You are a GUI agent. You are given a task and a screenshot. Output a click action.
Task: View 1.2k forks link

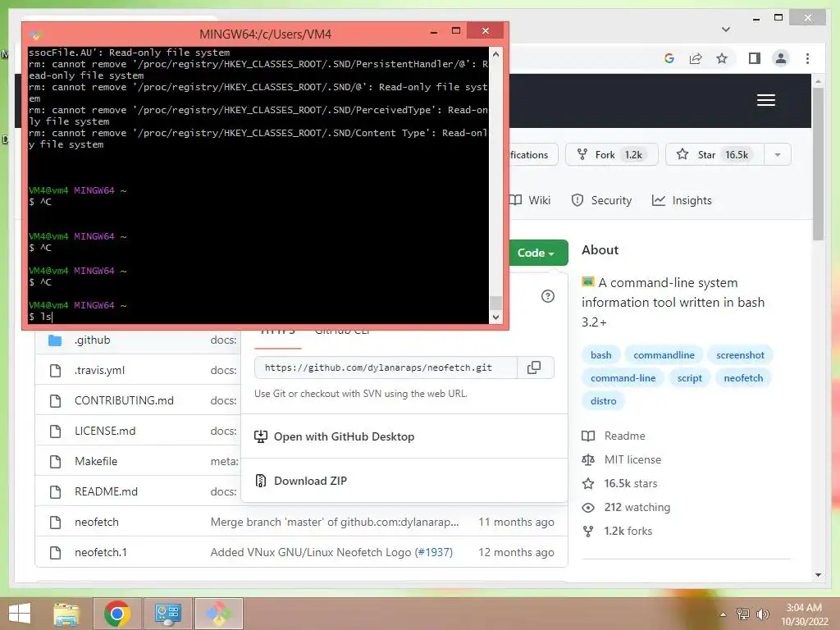point(628,532)
